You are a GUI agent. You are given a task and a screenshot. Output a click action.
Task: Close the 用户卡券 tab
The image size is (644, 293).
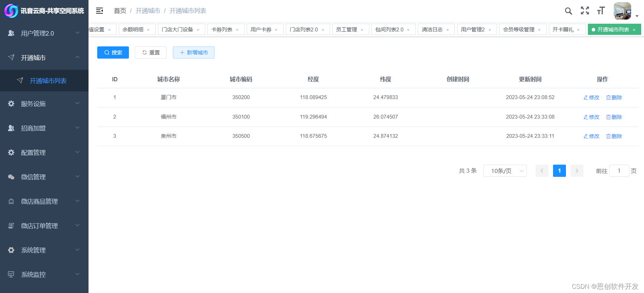coord(276,30)
